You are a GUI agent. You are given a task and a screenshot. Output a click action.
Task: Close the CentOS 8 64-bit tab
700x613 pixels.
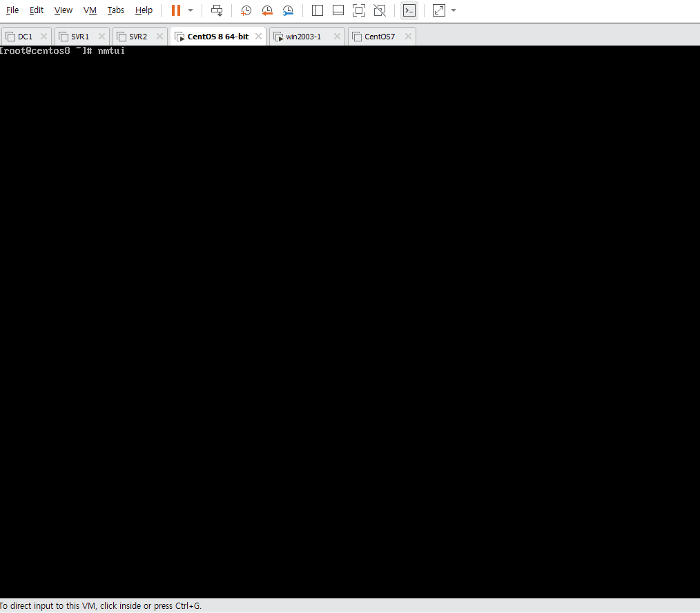click(x=258, y=36)
